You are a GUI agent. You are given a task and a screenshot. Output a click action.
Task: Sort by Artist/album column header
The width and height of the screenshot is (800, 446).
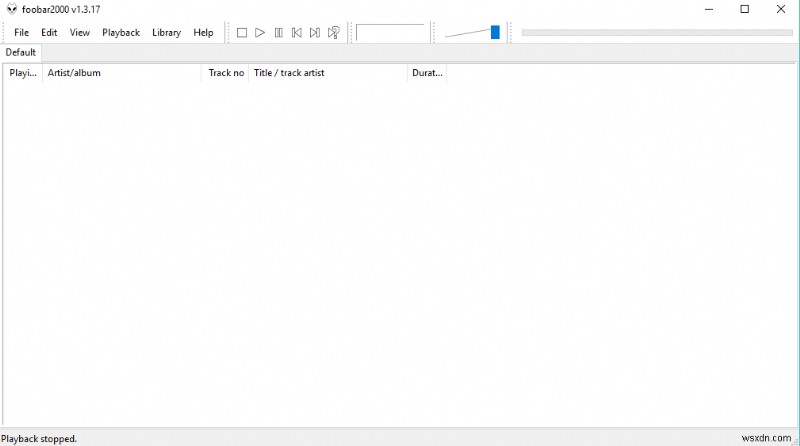(x=122, y=73)
